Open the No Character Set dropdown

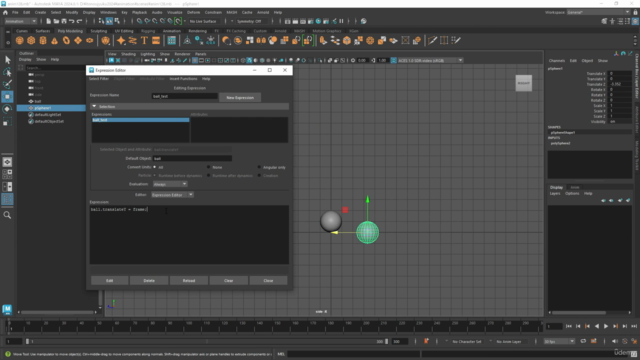click(x=466, y=341)
